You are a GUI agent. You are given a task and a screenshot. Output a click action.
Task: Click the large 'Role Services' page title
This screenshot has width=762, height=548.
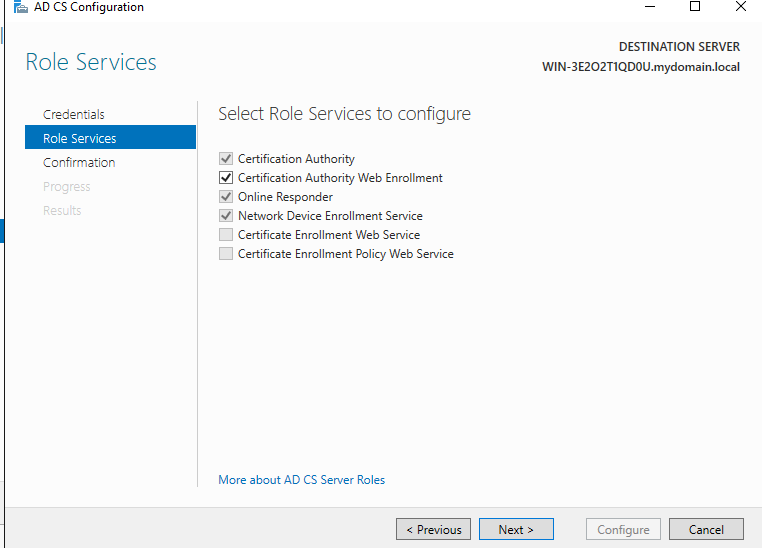click(91, 62)
